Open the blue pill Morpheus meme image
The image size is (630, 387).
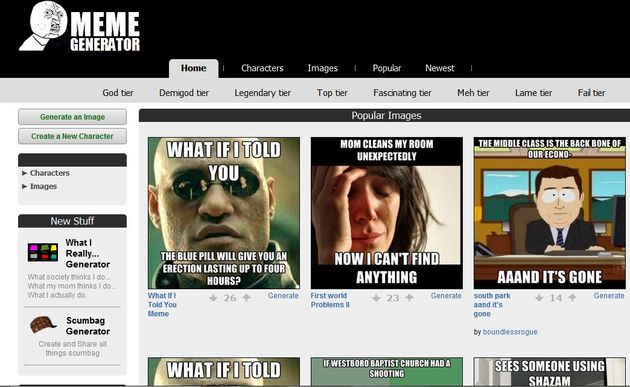click(x=224, y=213)
